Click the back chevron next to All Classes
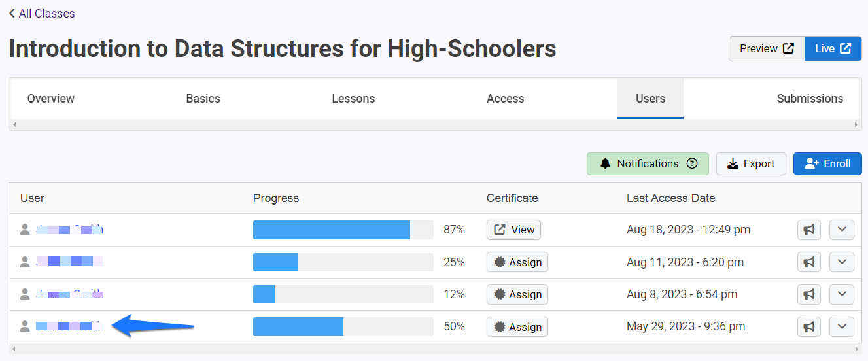 coord(12,13)
